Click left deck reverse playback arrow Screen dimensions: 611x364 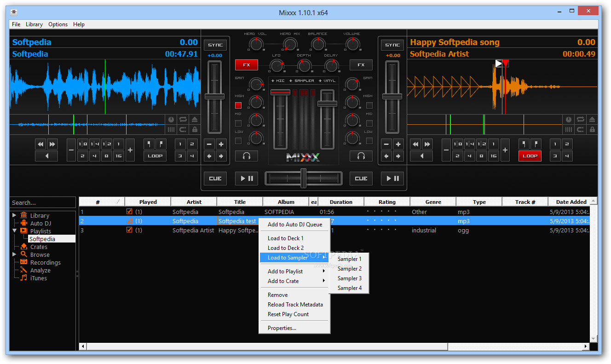pyautogui.click(x=46, y=156)
